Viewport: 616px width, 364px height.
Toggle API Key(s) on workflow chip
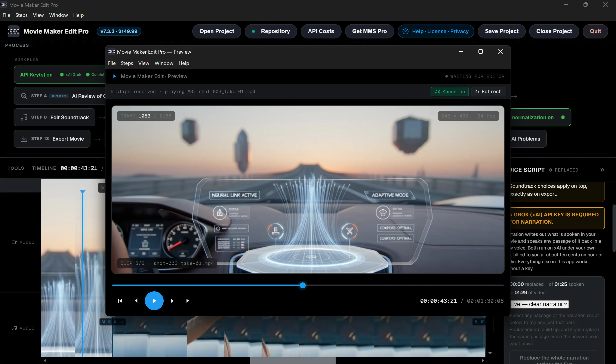coord(60,75)
